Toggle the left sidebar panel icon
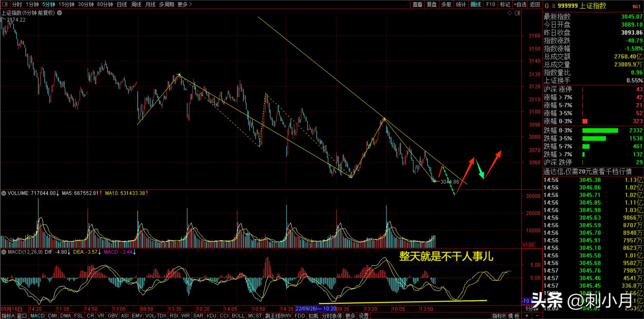This screenshot has height=319, width=644. tap(5, 4)
